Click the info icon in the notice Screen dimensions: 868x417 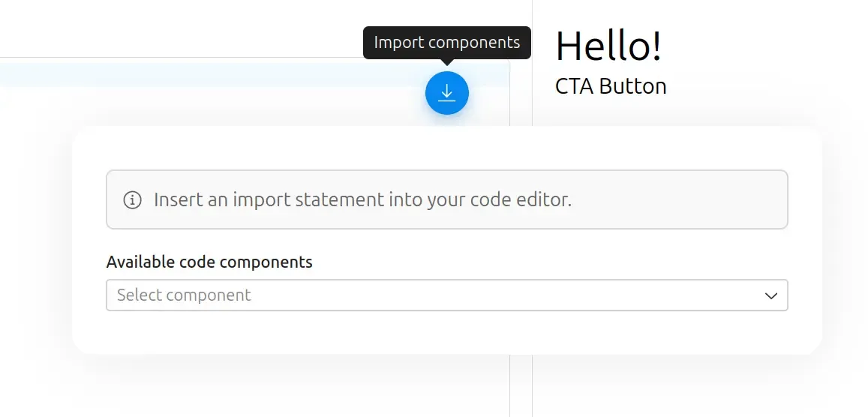[x=132, y=199]
